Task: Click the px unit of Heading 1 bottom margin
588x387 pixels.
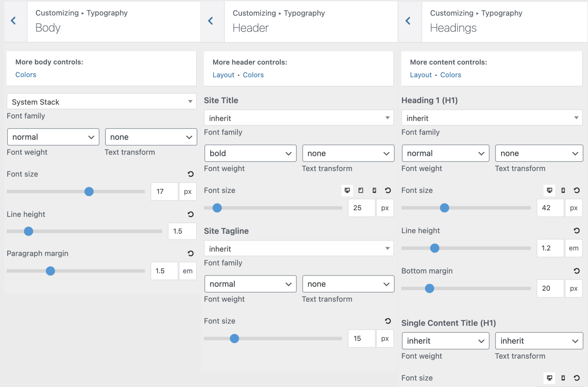Action: point(574,289)
